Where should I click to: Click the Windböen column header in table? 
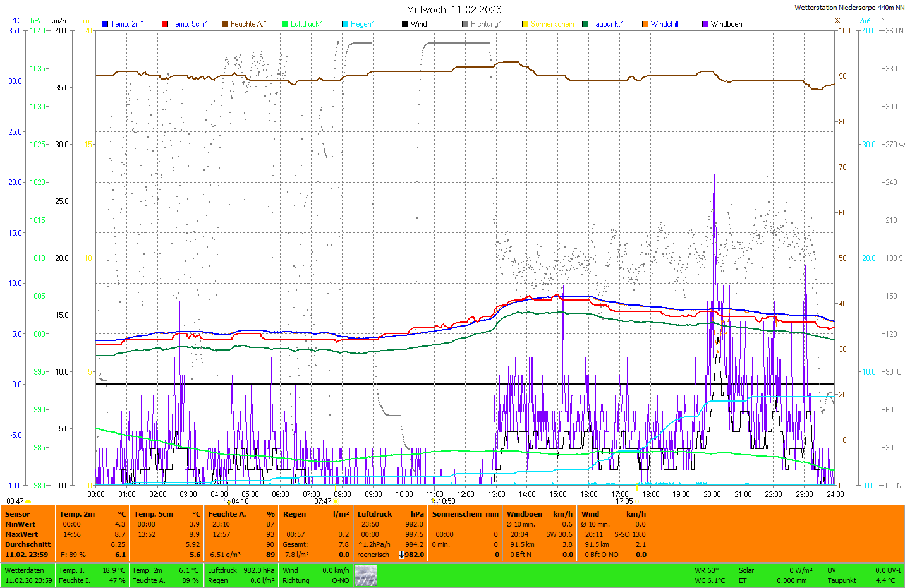[x=525, y=514]
